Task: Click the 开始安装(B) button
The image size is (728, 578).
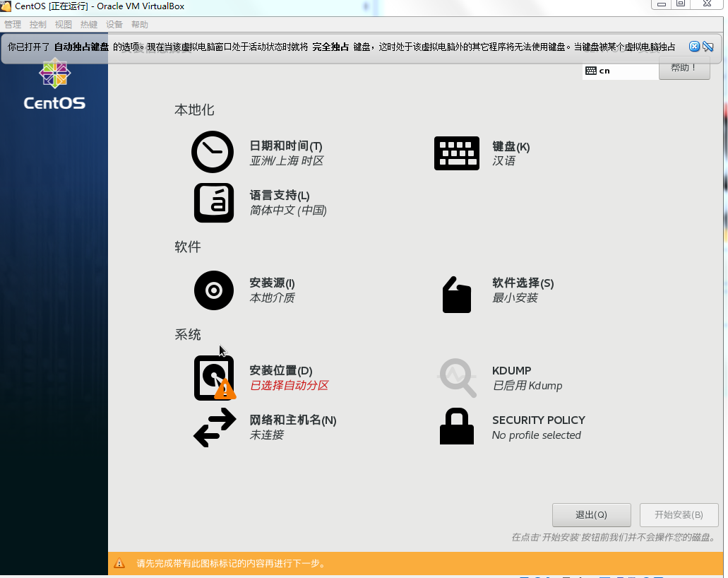Action: [679, 515]
